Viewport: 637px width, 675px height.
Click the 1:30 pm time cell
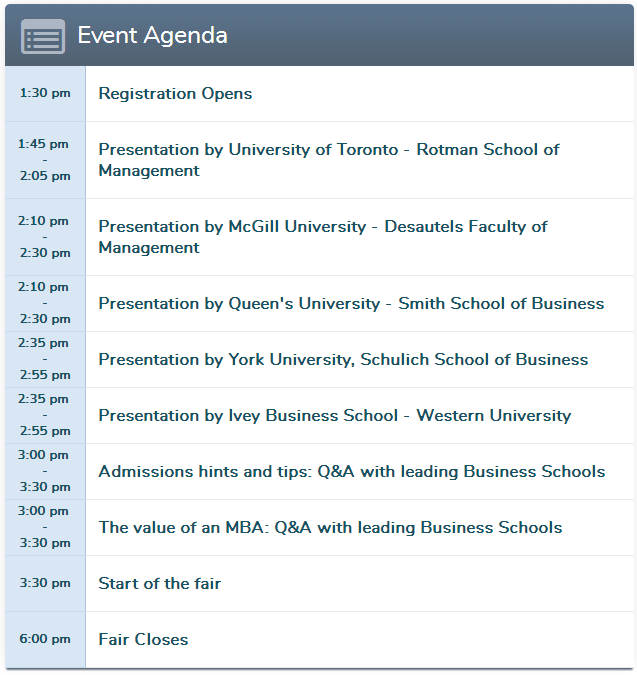click(45, 94)
